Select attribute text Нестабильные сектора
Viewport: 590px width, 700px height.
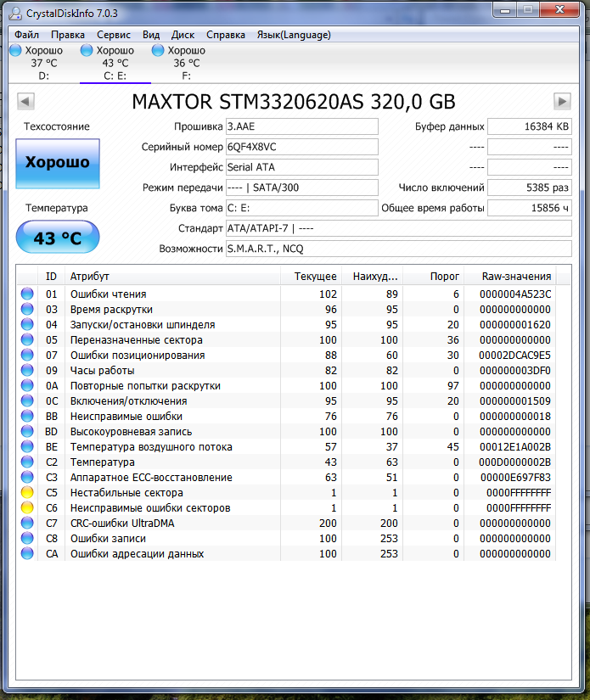click(x=126, y=493)
